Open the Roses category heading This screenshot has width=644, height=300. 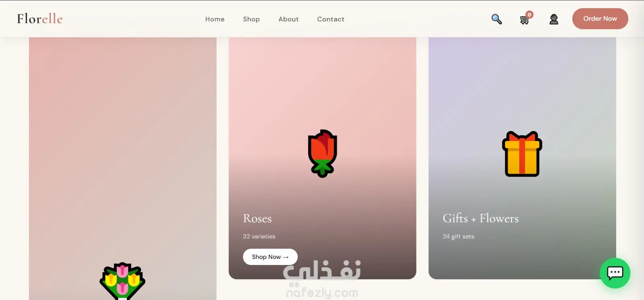coord(257,218)
